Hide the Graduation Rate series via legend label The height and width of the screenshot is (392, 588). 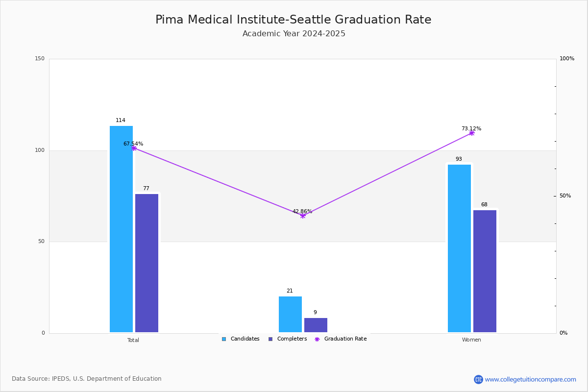tap(345, 339)
